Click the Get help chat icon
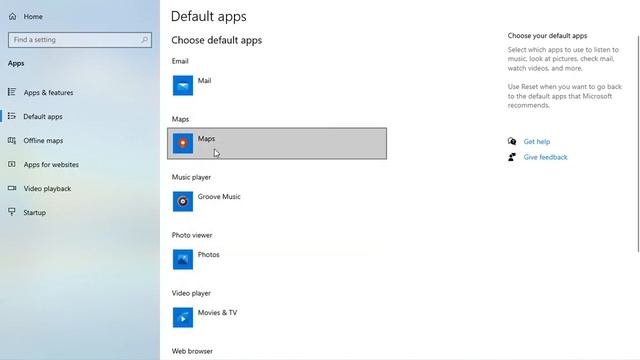Image resolution: width=640 pixels, height=360 pixels. [512, 141]
